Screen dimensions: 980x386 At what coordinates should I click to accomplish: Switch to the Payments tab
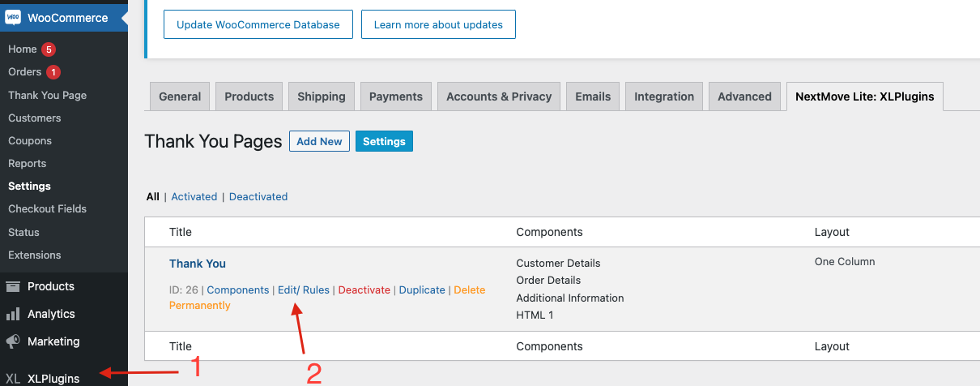pos(395,96)
